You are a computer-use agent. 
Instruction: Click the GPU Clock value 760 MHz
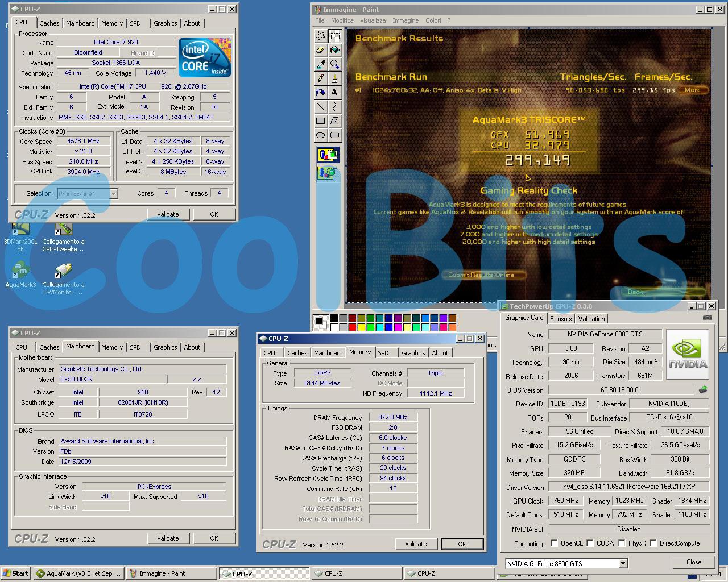[x=566, y=501]
